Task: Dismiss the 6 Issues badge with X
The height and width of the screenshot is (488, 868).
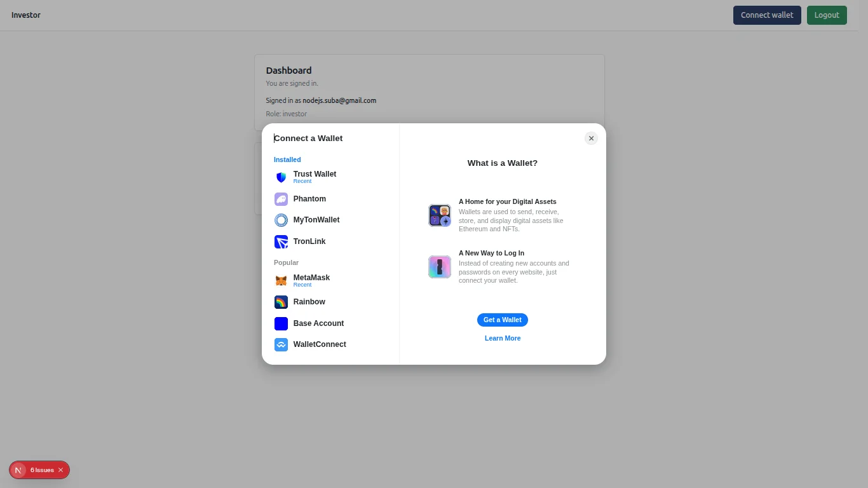Action: 60,470
